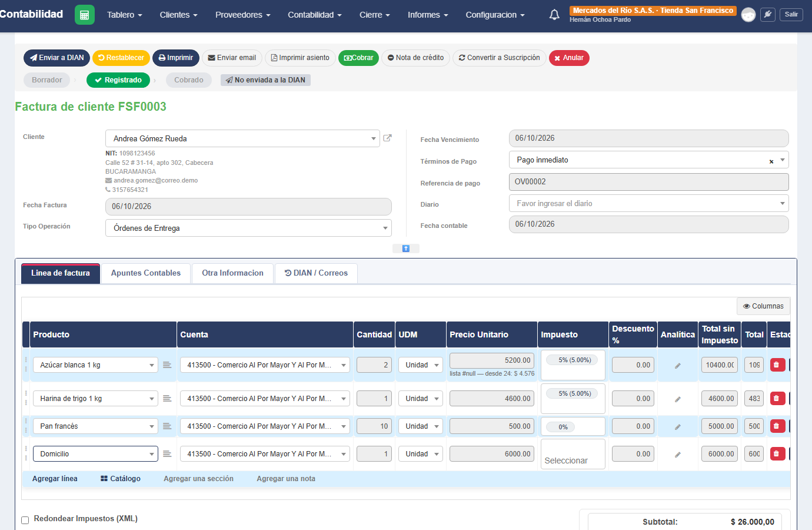Click the red Anular button
The width and height of the screenshot is (812, 530).
(569, 58)
